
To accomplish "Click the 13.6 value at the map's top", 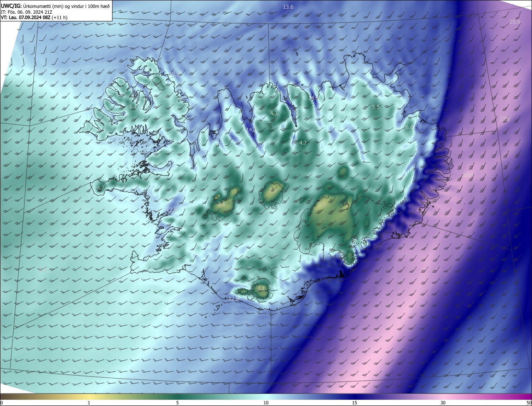I will [x=288, y=7].
